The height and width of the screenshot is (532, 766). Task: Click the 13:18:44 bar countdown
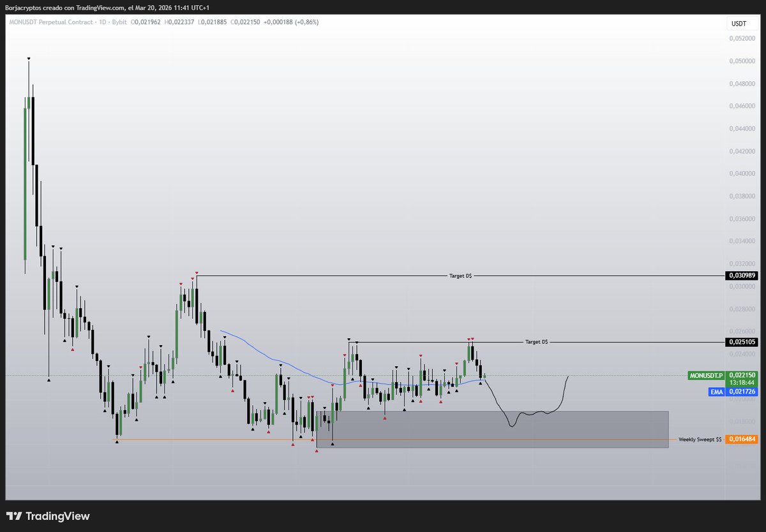click(742, 383)
